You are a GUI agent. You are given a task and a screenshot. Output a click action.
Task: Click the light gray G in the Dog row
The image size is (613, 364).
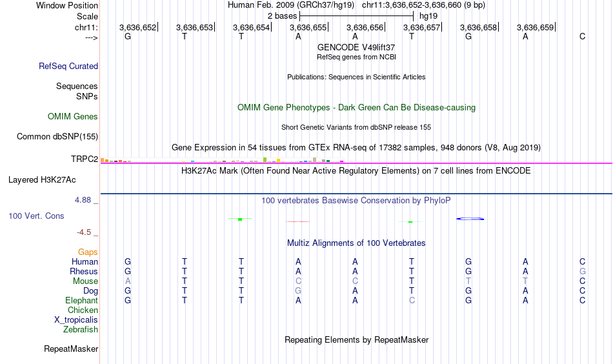298,291
